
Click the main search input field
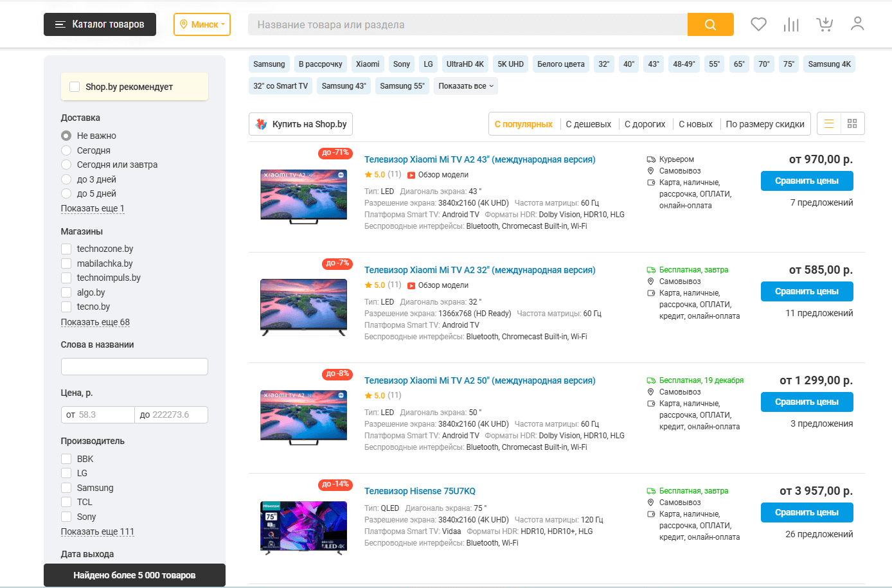(468, 24)
